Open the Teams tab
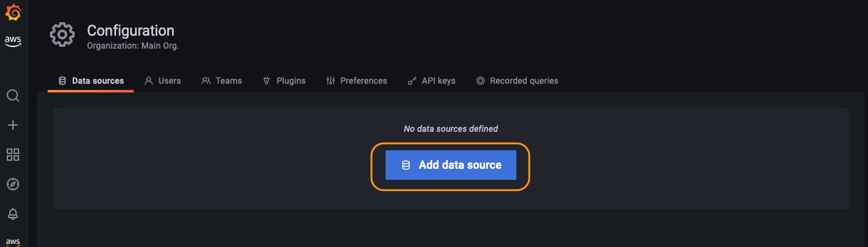The image size is (868, 247). pos(221,81)
